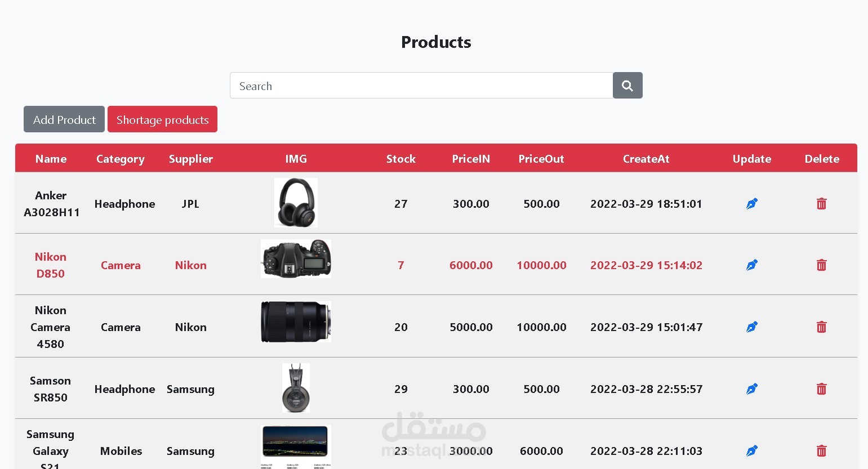This screenshot has width=868, height=469.
Task: Edit the Anker A3028H11 product
Action: pyautogui.click(x=752, y=203)
